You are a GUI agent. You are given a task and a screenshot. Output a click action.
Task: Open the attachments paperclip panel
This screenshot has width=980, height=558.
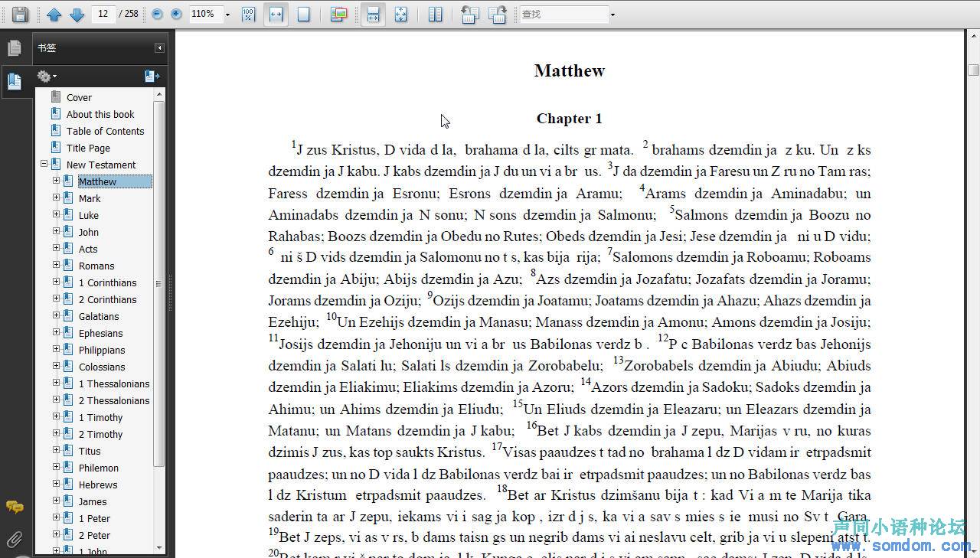point(15,540)
